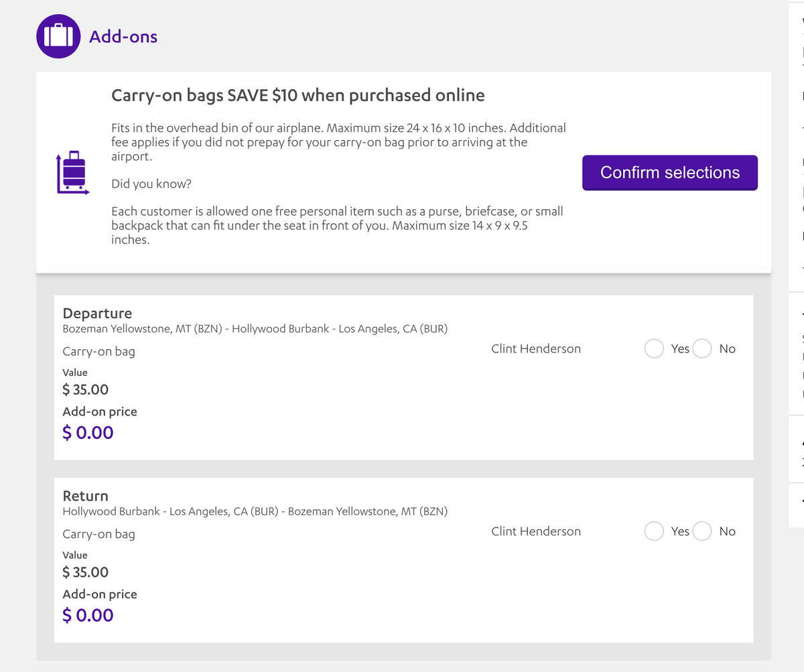Screen dimensions: 804x672
Task: Open the Return section header
Action: (x=86, y=496)
